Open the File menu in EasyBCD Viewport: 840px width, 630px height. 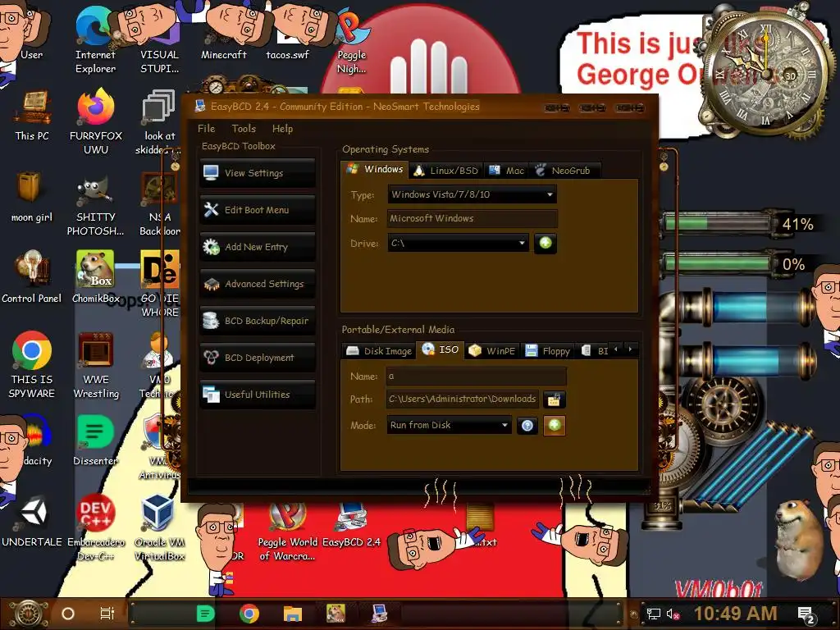(206, 129)
